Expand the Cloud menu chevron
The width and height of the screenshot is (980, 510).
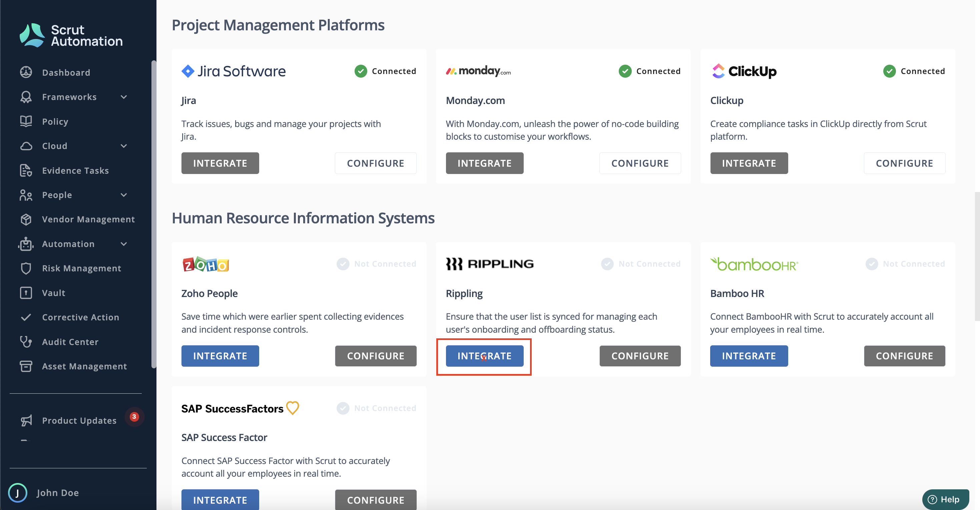124,146
